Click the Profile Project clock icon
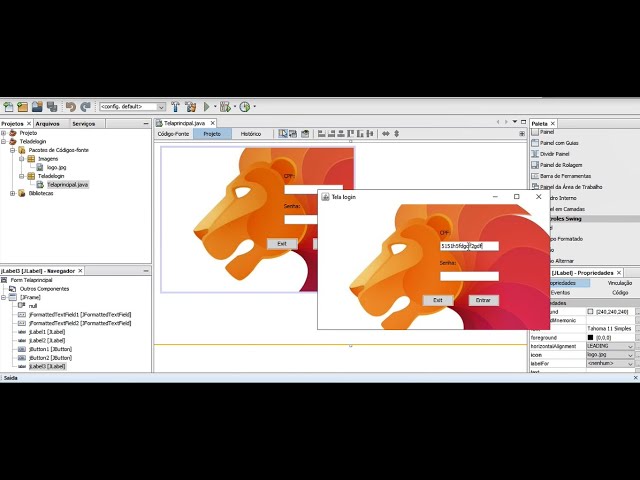The width and height of the screenshot is (640, 480). pyautogui.click(x=244, y=107)
